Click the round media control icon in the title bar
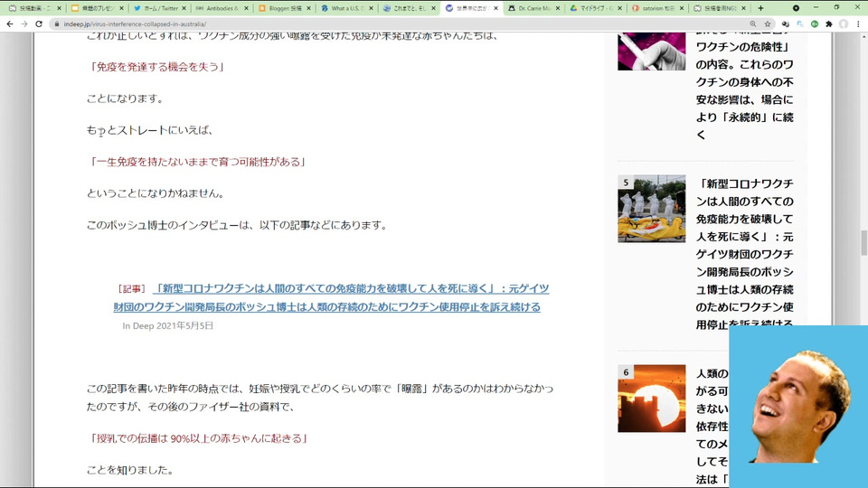This screenshot has height=488, width=868. point(796,8)
